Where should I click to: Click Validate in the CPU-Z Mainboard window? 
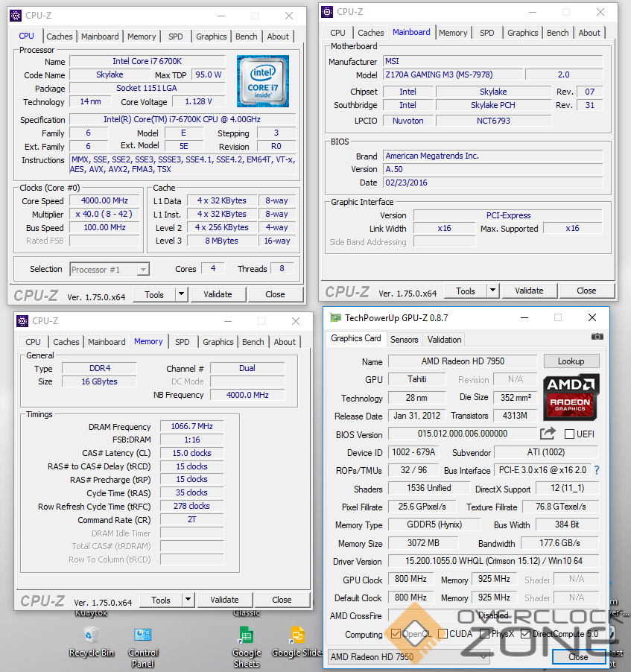[529, 291]
